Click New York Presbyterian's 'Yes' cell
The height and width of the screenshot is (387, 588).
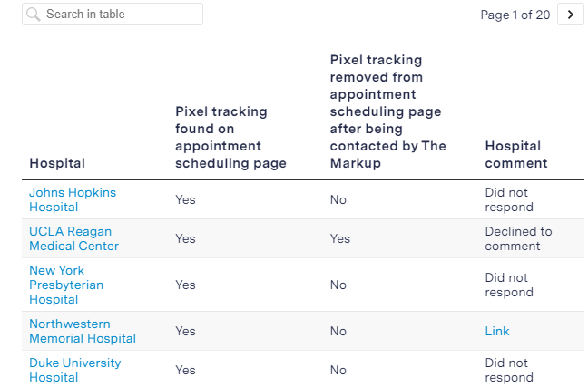coord(185,285)
